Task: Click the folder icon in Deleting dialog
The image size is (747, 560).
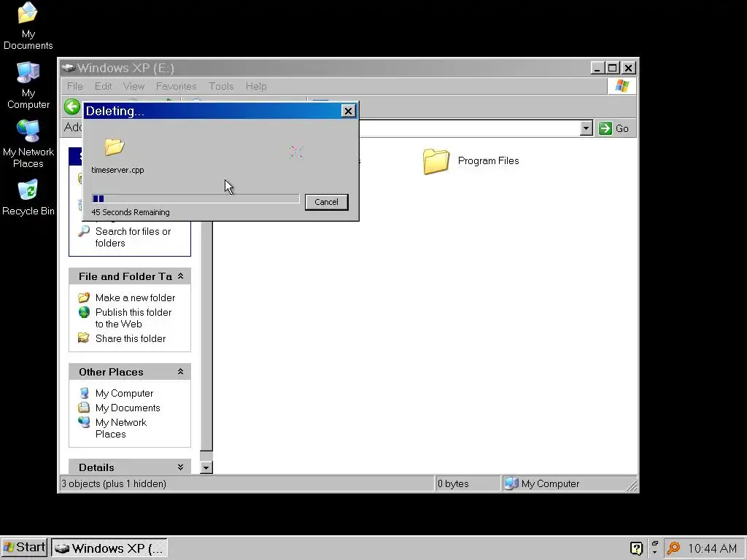Action: 115,147
